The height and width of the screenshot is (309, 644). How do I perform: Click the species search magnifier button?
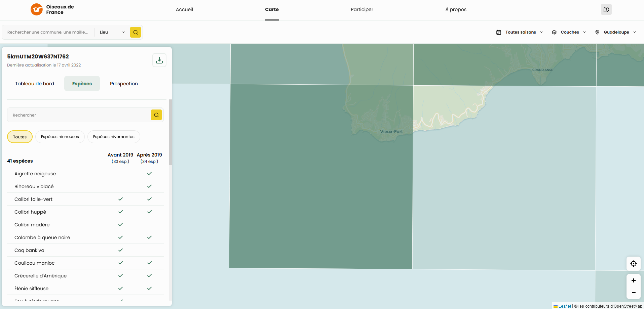click(x=156, y=115)
